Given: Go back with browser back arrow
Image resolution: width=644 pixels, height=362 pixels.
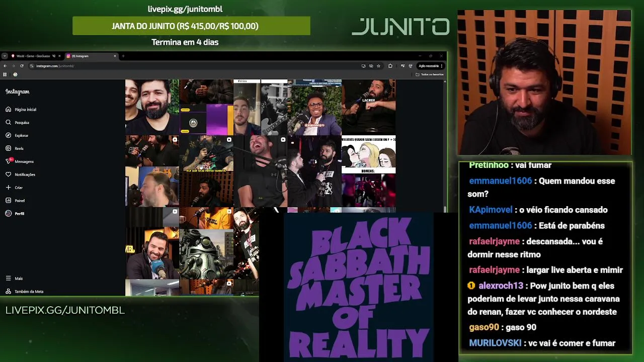Looking at the screenshot, I should coord(5,66).
